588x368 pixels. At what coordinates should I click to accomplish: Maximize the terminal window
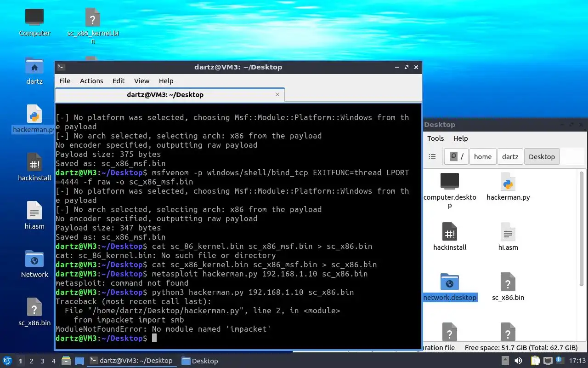(407, 67)
